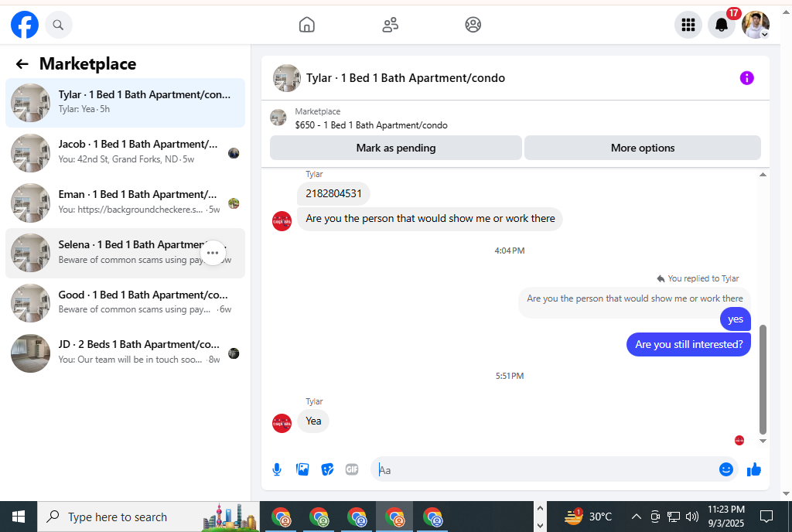Click the More options button
Screen dimensions: 792x532
coord(643,148)
